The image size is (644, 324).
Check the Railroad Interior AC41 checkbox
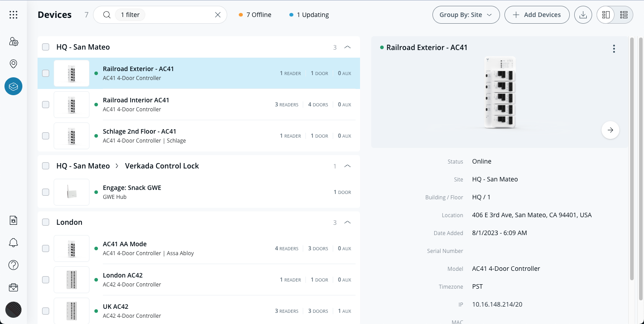tap(46, 105)
